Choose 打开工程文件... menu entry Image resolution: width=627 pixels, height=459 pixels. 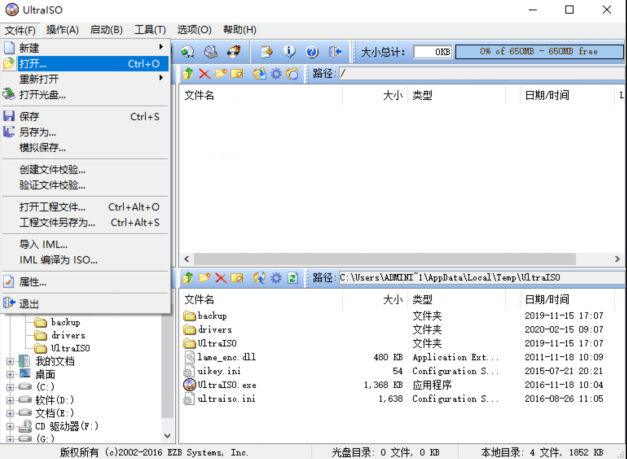click(x=86, y=207)
